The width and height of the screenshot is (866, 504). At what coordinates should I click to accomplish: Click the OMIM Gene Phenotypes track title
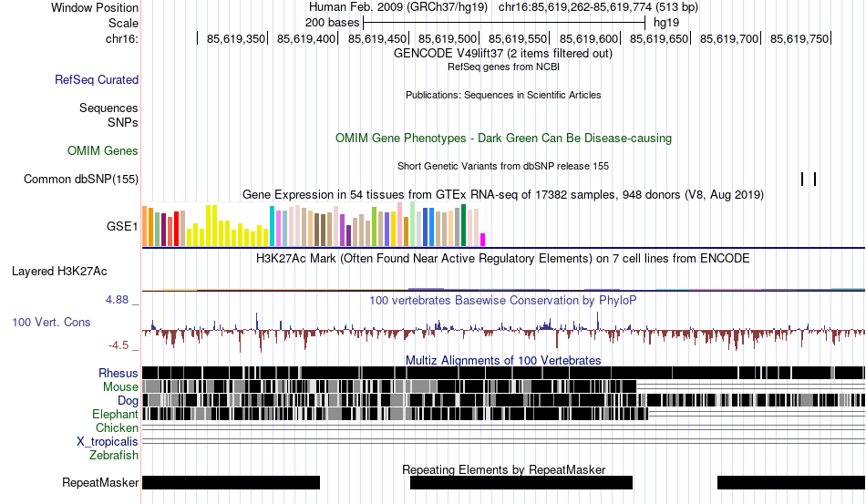tap(503, 138)
